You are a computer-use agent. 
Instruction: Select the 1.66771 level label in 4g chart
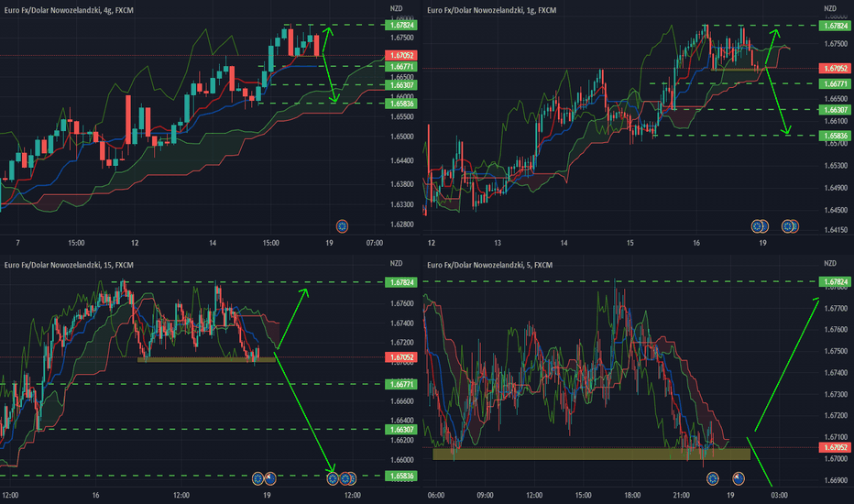[401, 67]
